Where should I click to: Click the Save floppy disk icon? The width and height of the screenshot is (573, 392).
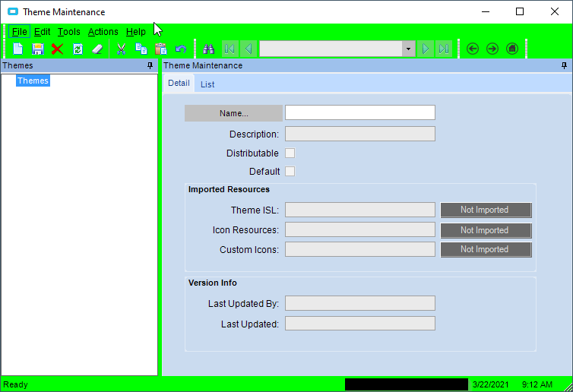tap(38, 49)
